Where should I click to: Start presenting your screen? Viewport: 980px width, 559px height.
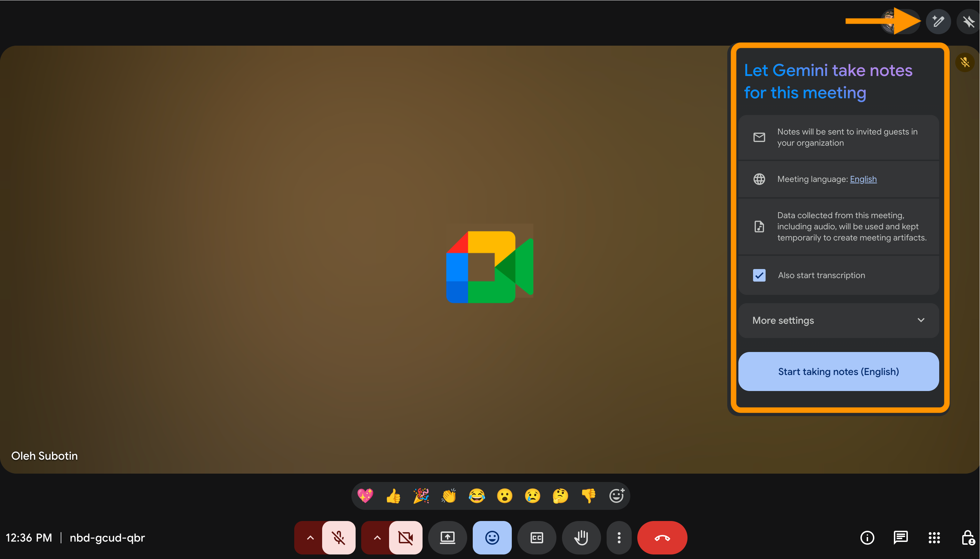(x=447, y=537)
